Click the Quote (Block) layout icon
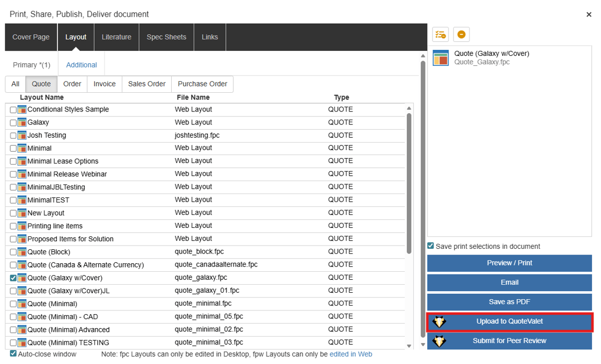 pos(22,252)
